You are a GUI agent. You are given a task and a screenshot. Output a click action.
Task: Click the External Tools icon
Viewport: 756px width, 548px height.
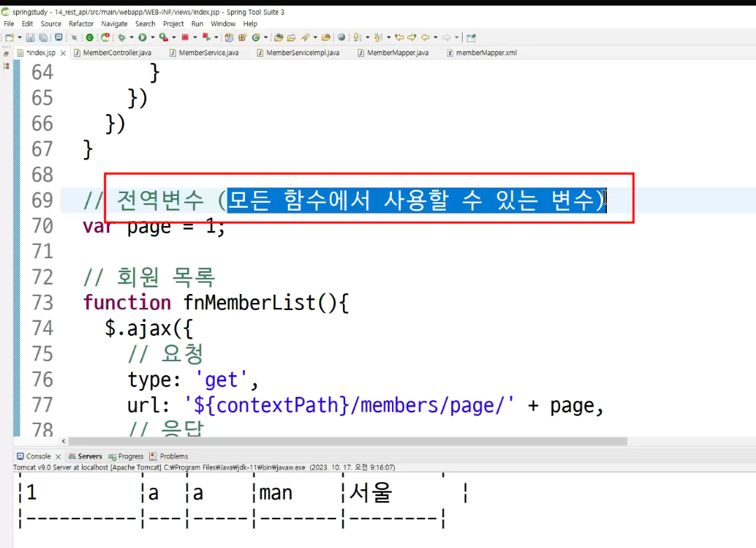click(206, 37)
